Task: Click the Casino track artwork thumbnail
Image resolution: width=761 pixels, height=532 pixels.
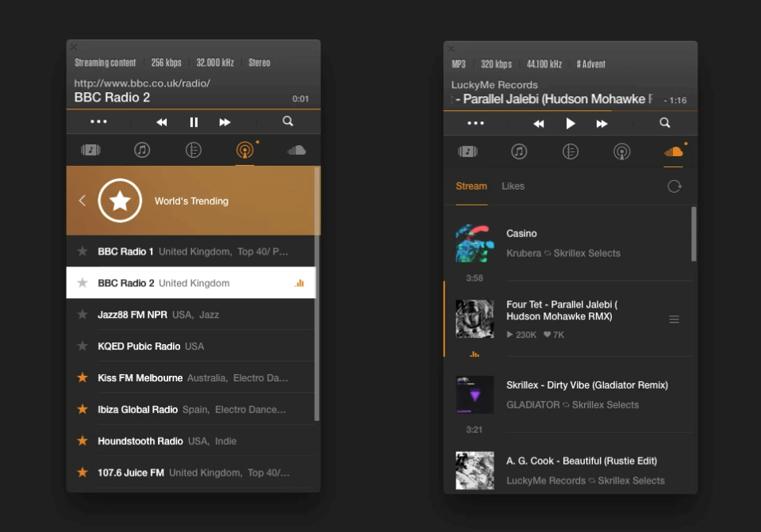Action: (x=475, y=243)
